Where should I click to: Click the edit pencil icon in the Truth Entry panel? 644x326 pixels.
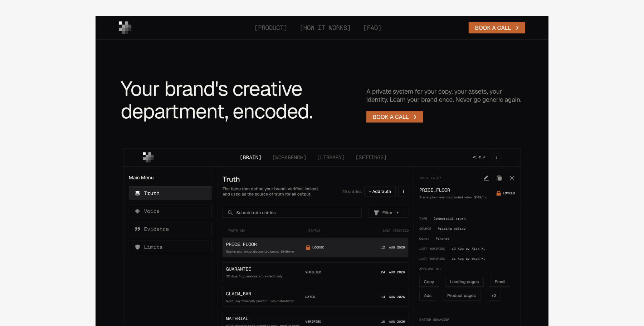point(486,178)
